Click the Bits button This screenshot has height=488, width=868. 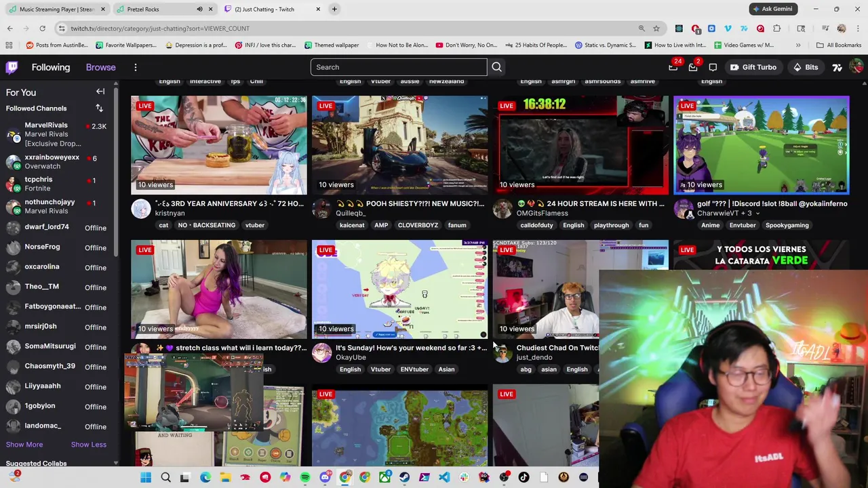[x=805, y=67]
